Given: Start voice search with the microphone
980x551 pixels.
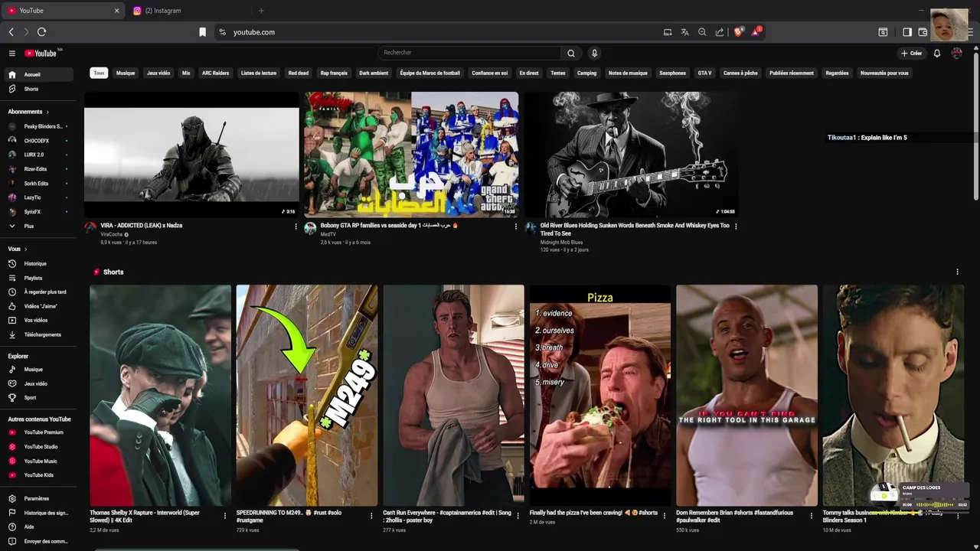Looking at the screenshot, I should click(594, 54).
